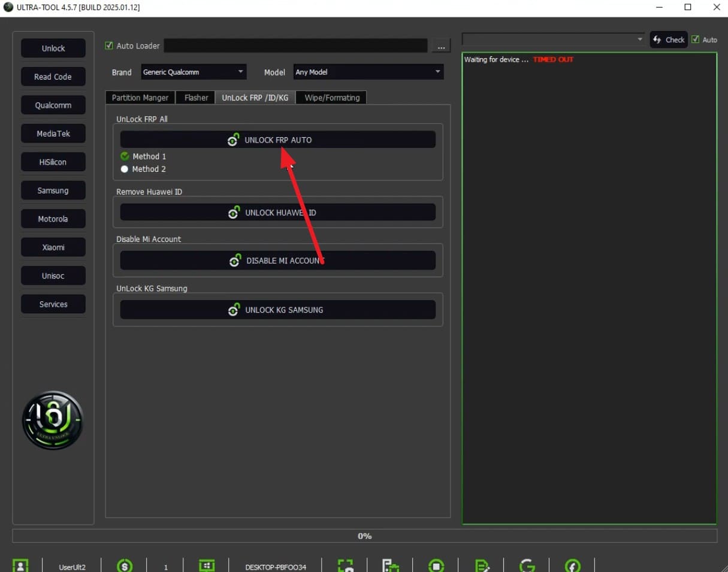This screenshot has width=728, height=572.
Task: Switch to the Partition Manger tab
Action: coord(140,98)
